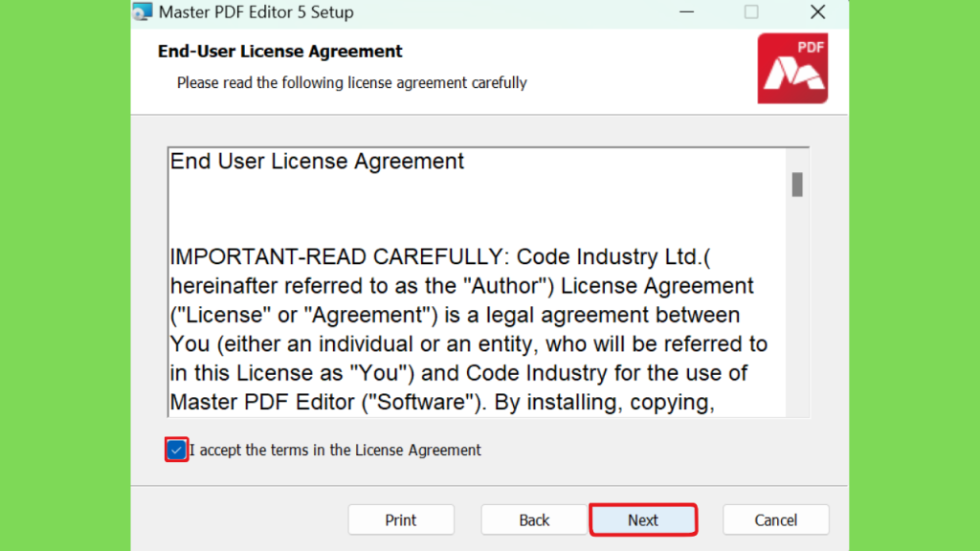Image resolution: width=980 pixels, height=551 pixels.
Task: Click the Next button
Action: (643, 519)
